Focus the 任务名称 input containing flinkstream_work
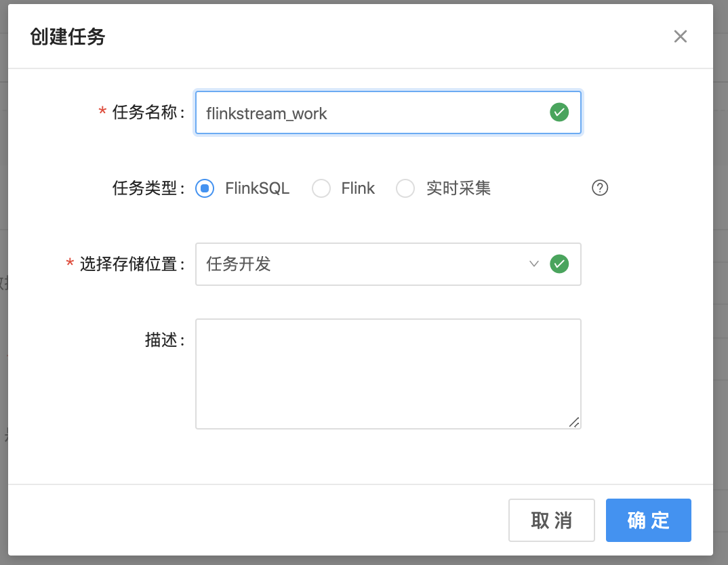Image resolution: width=728 pixels, height=565 pixels. [388, 112]
